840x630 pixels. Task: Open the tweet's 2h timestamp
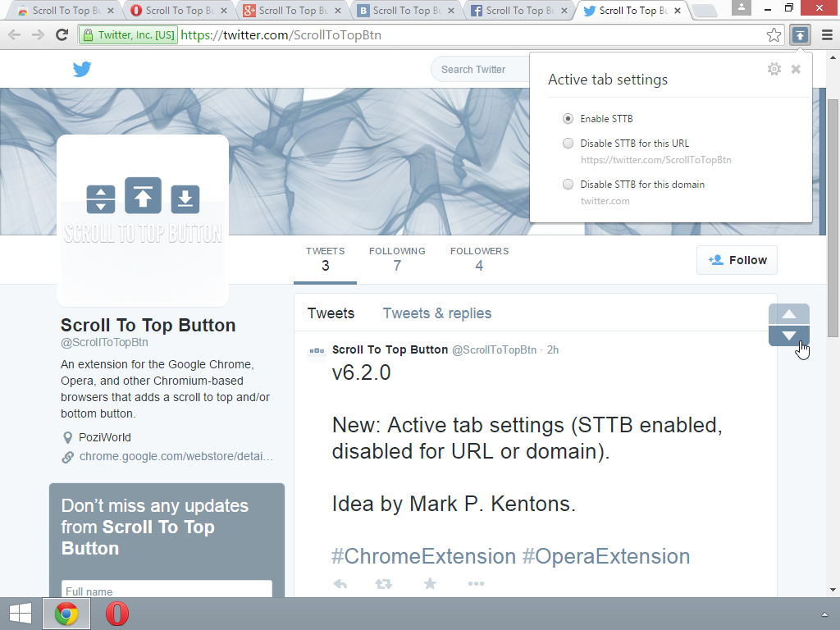(x=552, y=349)
